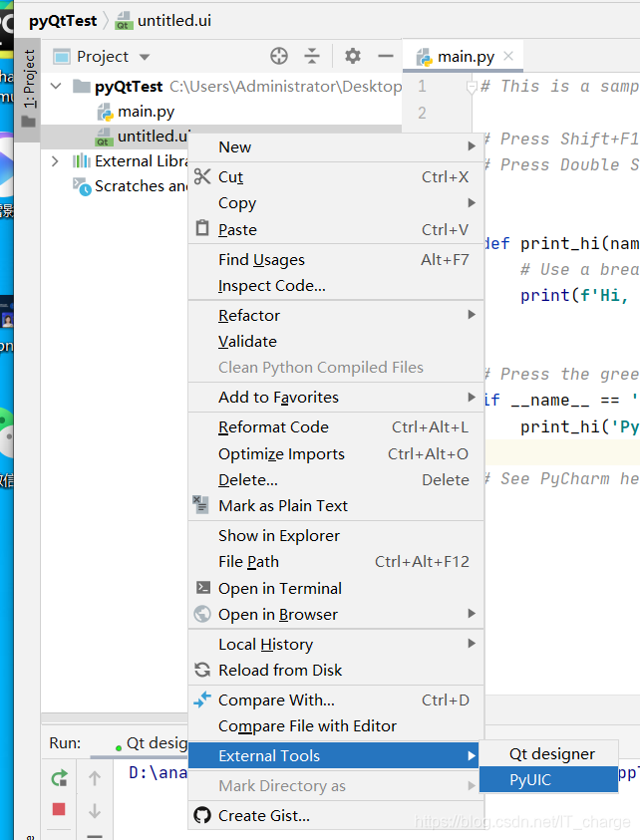Screen dimensions: 640x840
Task: Click the down arrow in Run panel
Action: click(95, 810)
